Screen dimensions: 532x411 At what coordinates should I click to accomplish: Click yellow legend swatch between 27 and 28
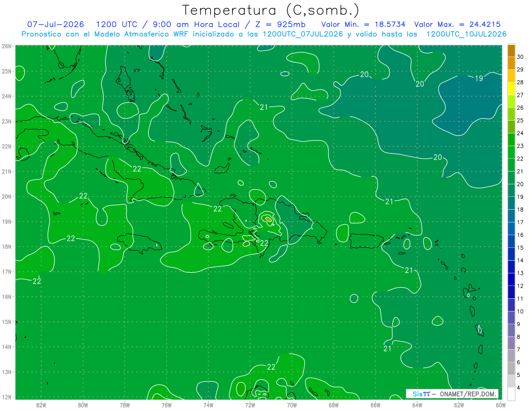click(x=511, y=89)
